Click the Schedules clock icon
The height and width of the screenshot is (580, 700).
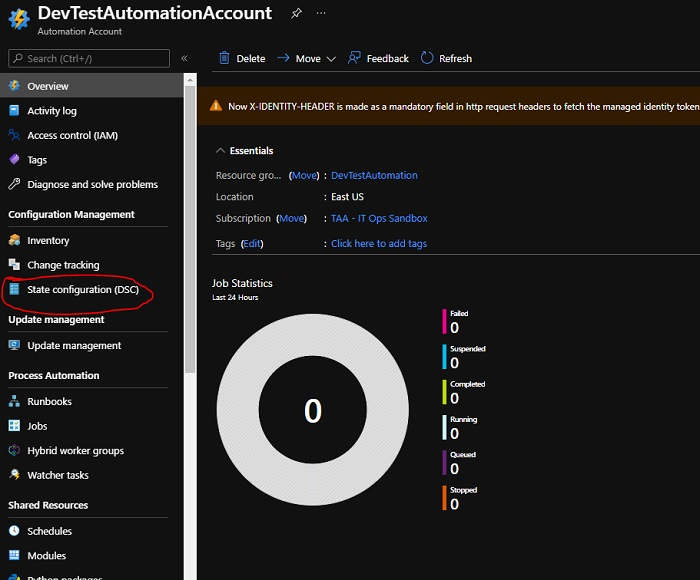(x=15, y=531)
